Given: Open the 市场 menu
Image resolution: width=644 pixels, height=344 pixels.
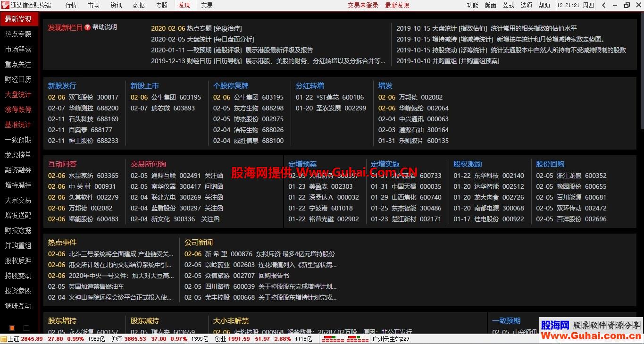Looking at the screenshot, I should click(93, 5).
